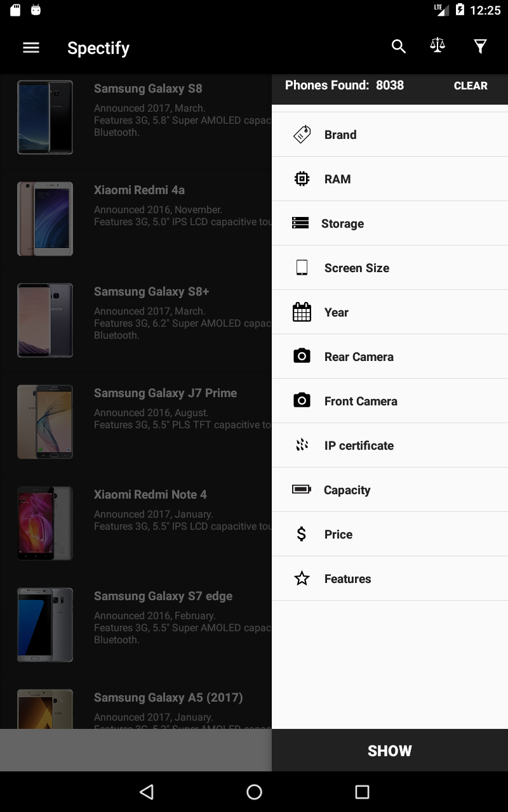508x812 pixels.
Task: Select the Samsung Galaxy S8 title
Action: tap(148, 89)
